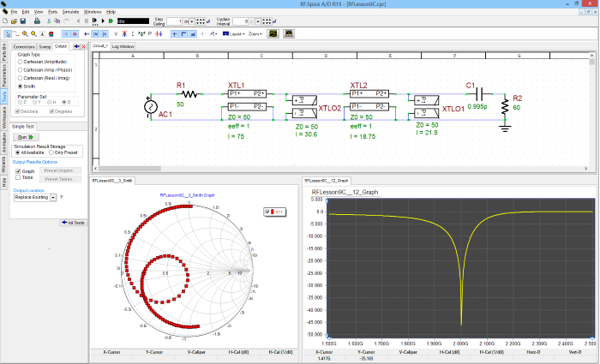Switch to the Sweep tab
The image size is (600, 364).
(45, 46)
